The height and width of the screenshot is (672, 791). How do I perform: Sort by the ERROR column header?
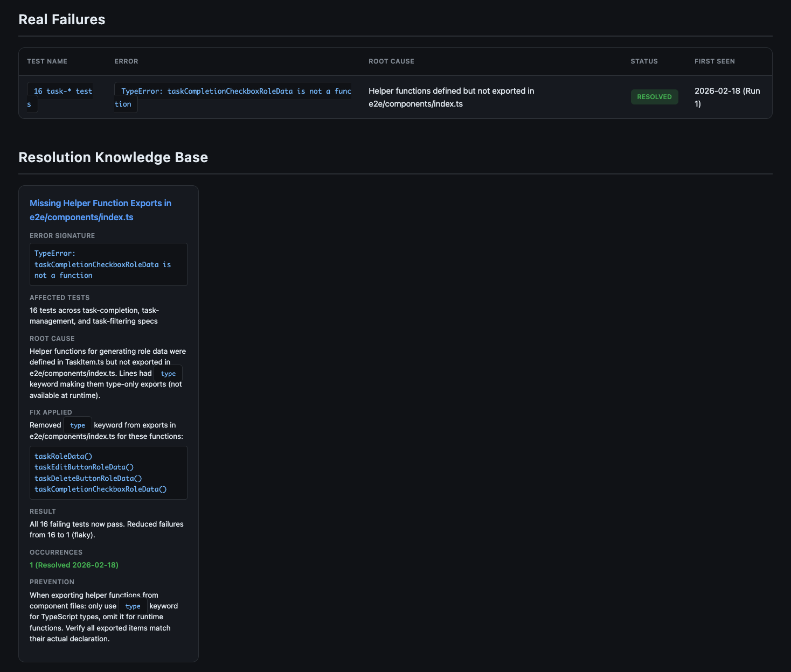click(126, 61)
